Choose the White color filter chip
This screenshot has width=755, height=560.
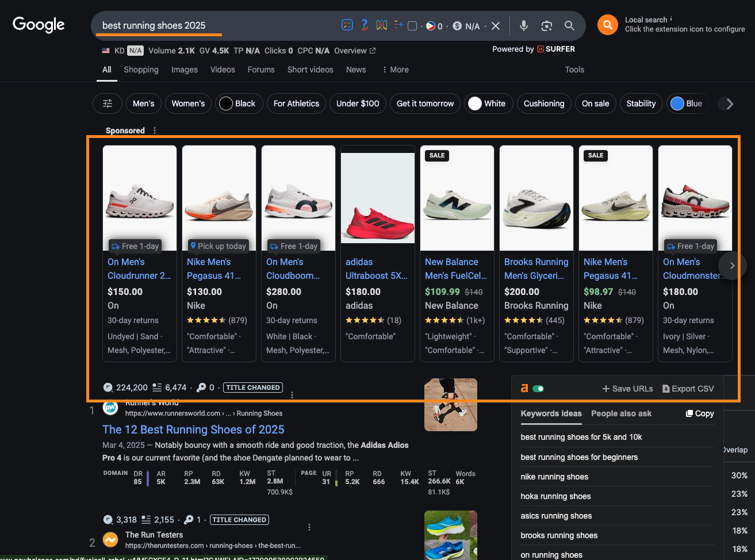pos(488,103)
